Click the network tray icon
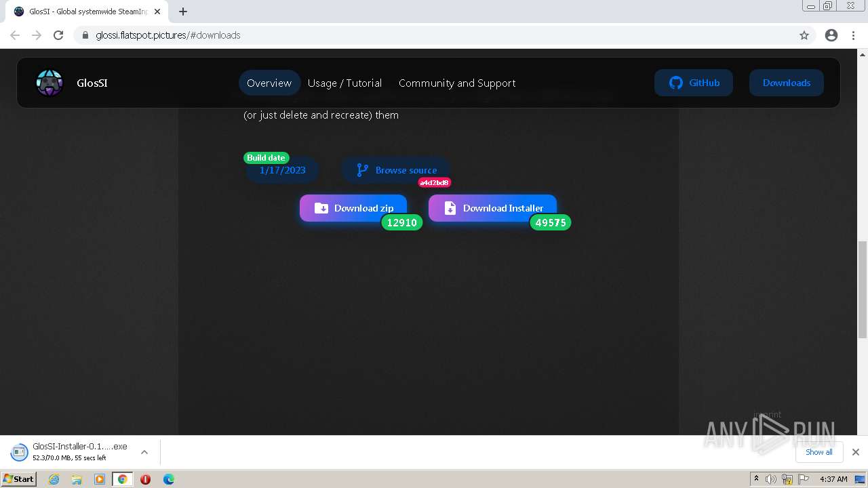The image size is (868, 488). [787, 479]
